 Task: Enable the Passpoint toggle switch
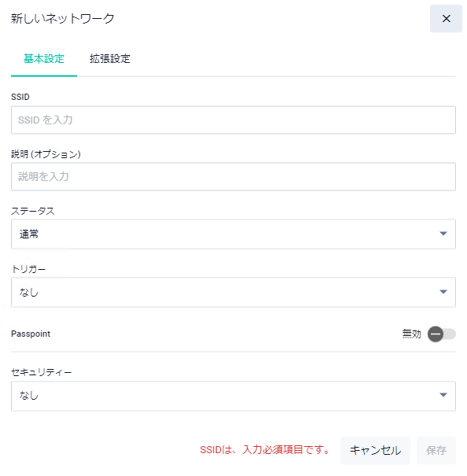(x=442, y=334)
